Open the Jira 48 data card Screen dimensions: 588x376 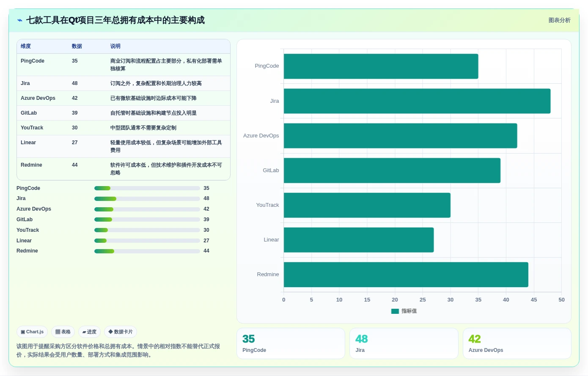pos(404,343)
